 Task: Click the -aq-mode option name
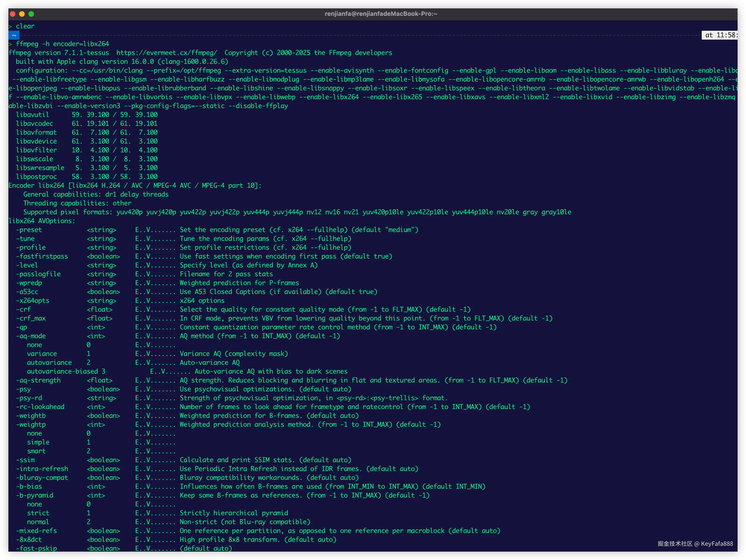pyautogui.click(x=31, y=336)
